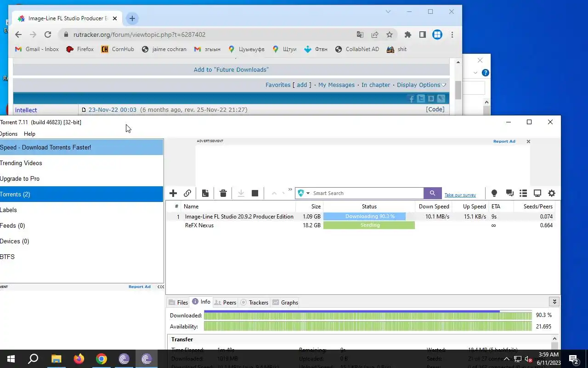Click Chrome's back arrow button
The height and width of the screenshot is (368, 588).
click(18, 34)
